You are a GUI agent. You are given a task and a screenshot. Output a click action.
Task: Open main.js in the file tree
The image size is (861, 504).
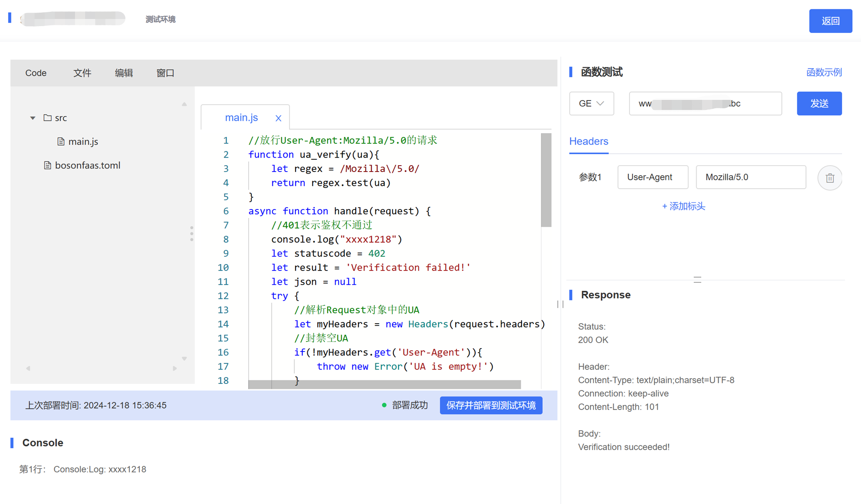pyautogui.click(x=83, y=142)
